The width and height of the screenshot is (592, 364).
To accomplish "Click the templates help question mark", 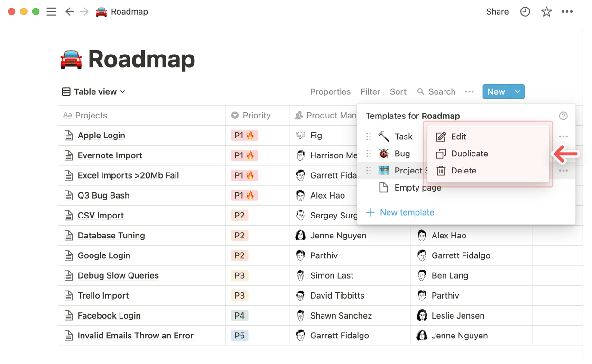I will 563,116.
